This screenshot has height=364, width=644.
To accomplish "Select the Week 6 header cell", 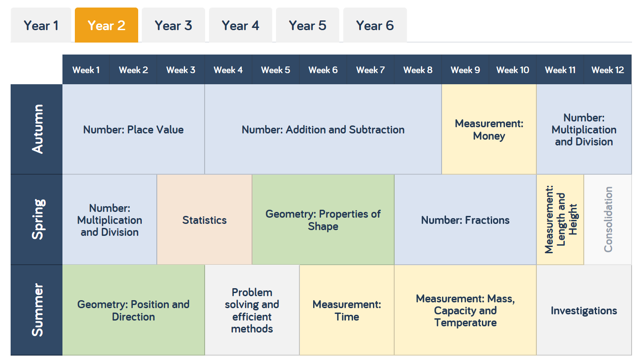I will click(x=323, y=70).
